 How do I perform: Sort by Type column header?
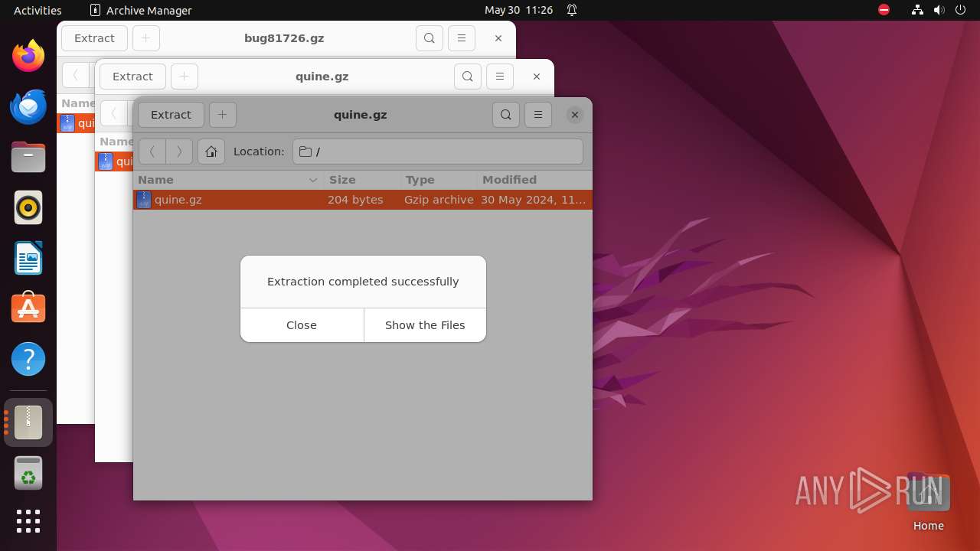point(439,180)
